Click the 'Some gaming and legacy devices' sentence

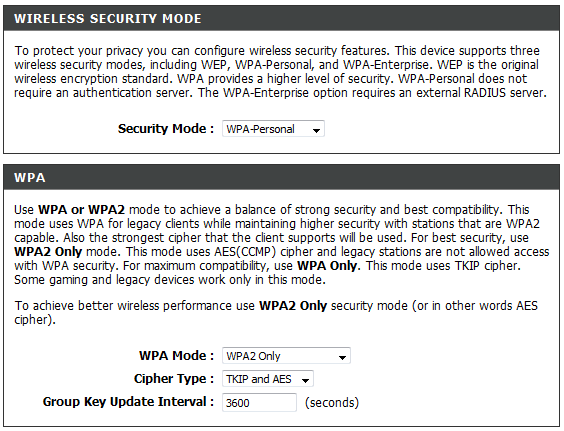[170, 280]
